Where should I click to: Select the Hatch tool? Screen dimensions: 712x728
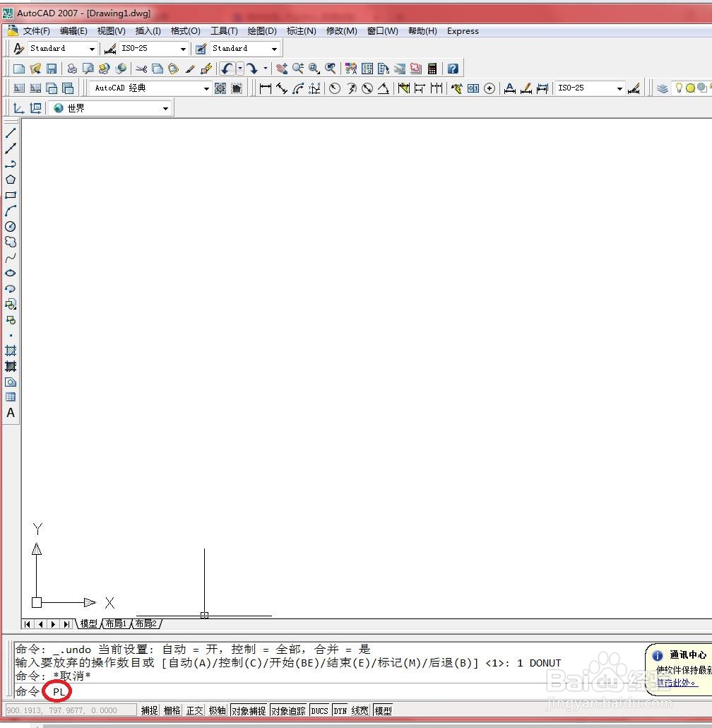tap(11, 351)
